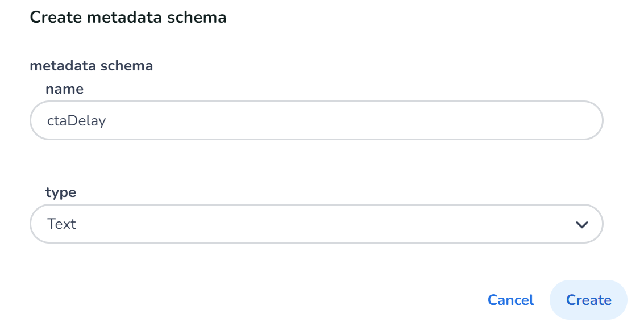Click the chevron arrow in type selector
The image size is (644, 331).
581,224
